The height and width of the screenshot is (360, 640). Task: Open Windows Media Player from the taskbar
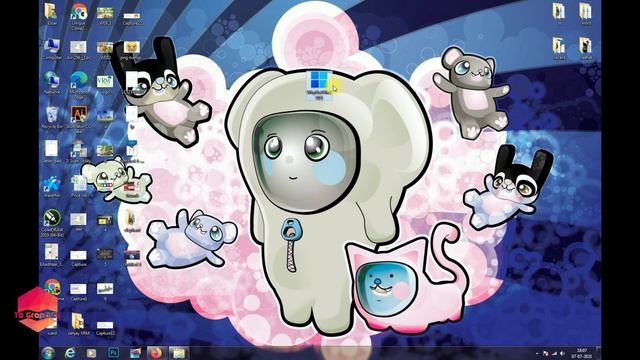(91, 353)
